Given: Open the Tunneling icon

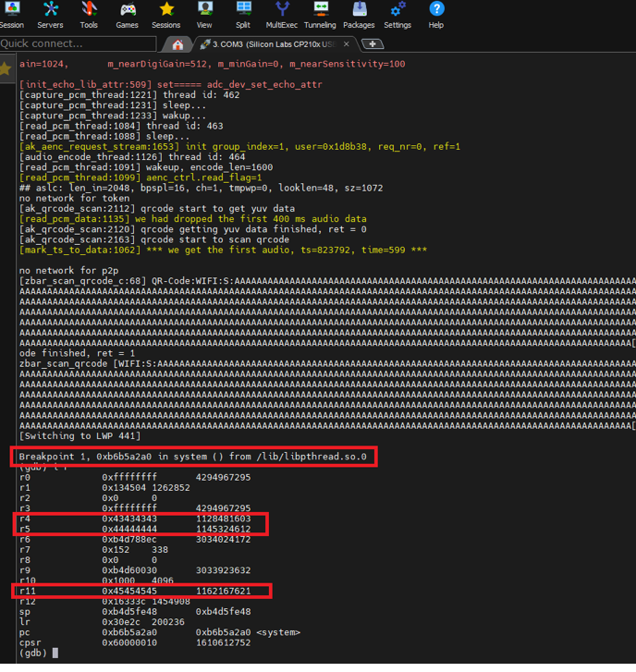Looking at the screenshot, I should pyautogui.click(x=320, y=15).
